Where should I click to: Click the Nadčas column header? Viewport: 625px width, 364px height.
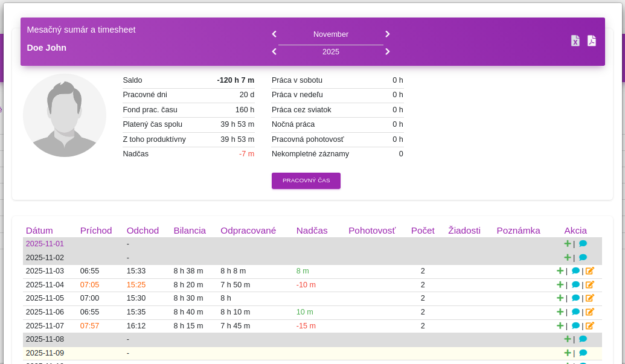pos(312,231)
